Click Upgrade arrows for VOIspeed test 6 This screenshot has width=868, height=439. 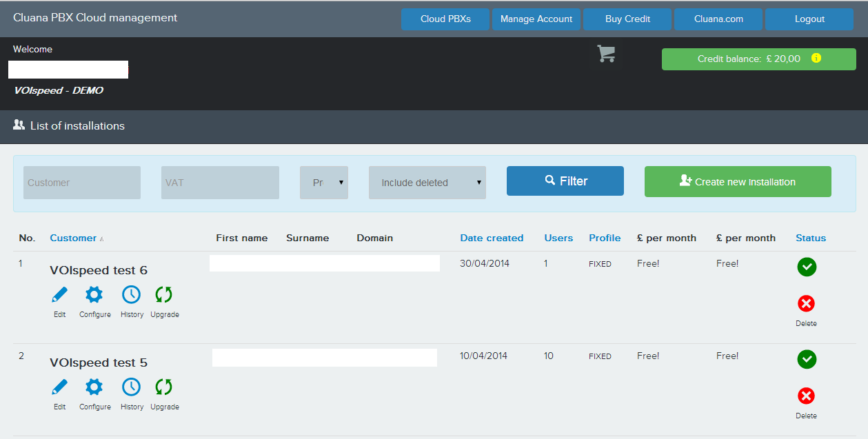164,295
